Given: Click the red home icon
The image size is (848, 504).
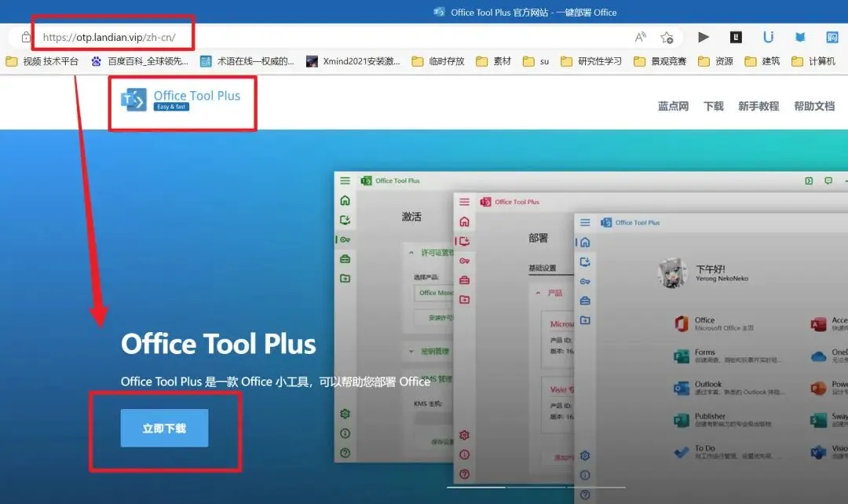Looking at the screenshot, I should [x=465, y=221].
